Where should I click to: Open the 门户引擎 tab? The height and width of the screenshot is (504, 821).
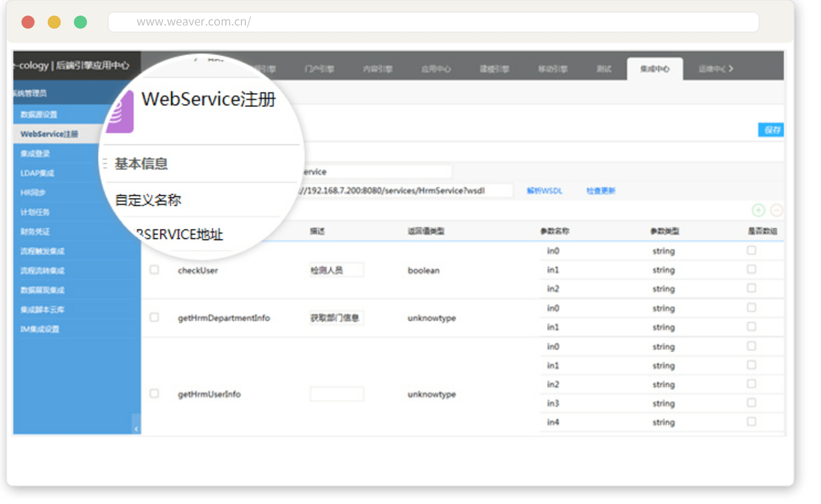click(x=319, y=69)
